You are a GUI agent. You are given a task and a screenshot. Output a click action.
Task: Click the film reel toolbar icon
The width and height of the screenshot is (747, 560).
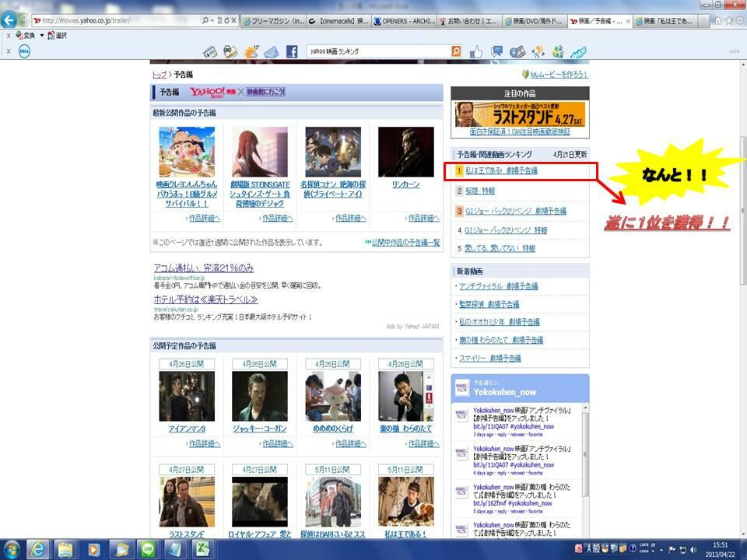pyautogui.click(x=517, y=51)
